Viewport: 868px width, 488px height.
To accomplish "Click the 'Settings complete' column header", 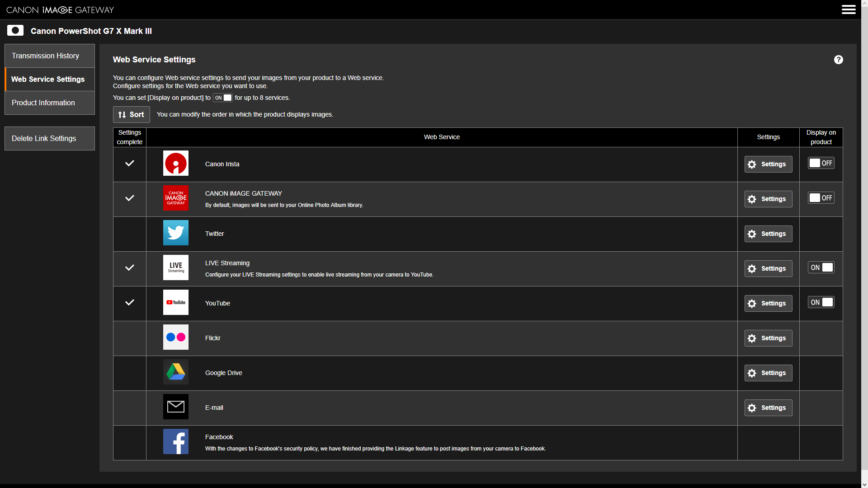I will click(x=130, y=137).
